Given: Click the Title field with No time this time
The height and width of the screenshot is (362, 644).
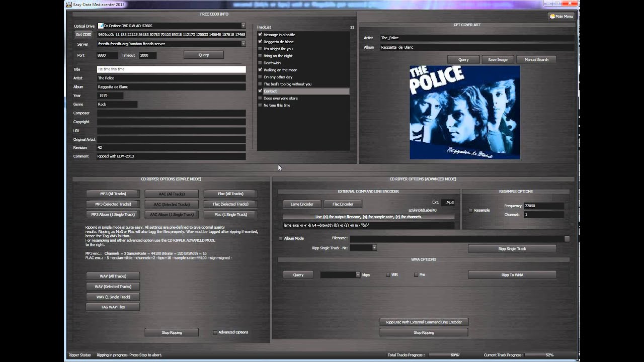Looking at the screenshot, I should tap(171, 69).
